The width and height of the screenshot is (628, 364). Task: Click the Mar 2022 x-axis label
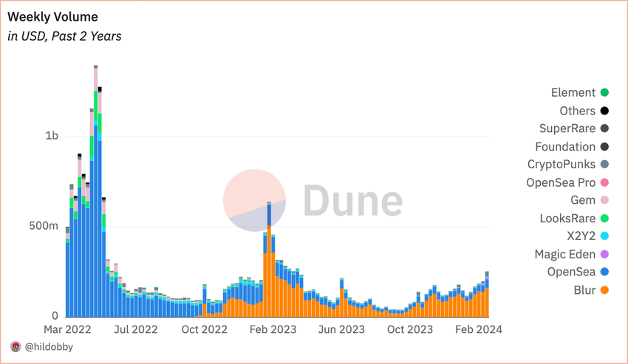pyautogui.click(x=67, y=329)
